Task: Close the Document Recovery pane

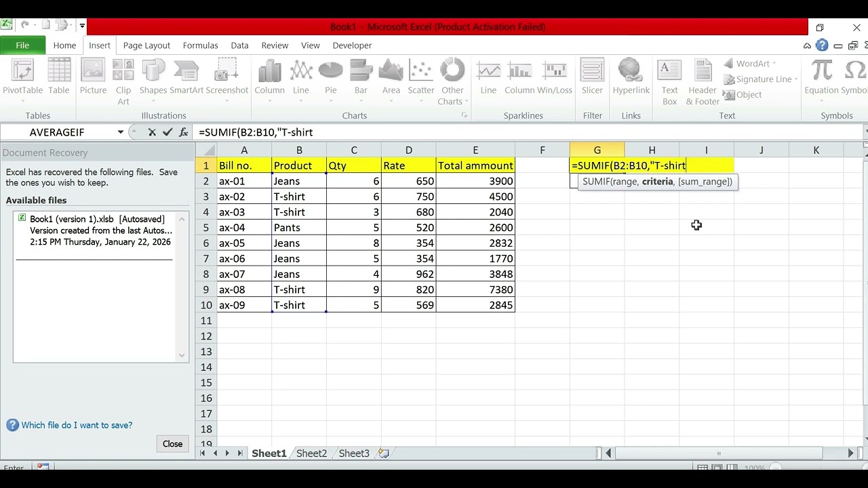Action: click(x=172, y=444)
